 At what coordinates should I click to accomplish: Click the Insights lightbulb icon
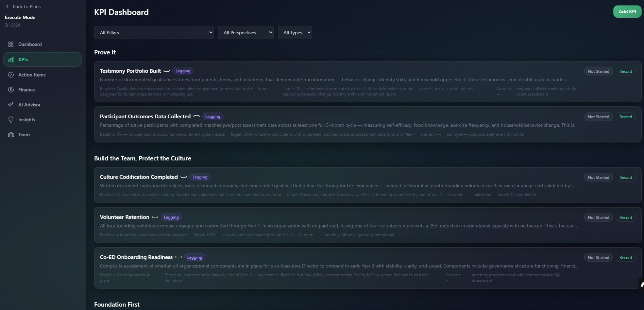[x=11, y=120]
